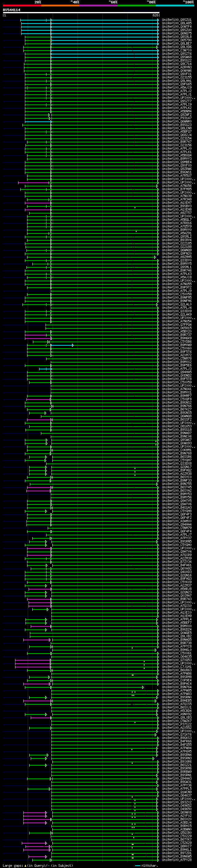Open hit UniRef100_Q8S9L8
Viewport: 197px width, 868px height.
tap(176, 37)
